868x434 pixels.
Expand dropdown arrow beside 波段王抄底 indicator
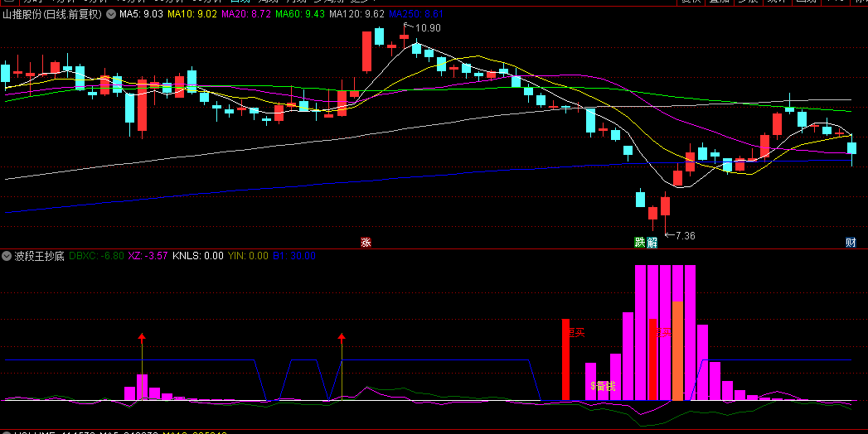7,256
